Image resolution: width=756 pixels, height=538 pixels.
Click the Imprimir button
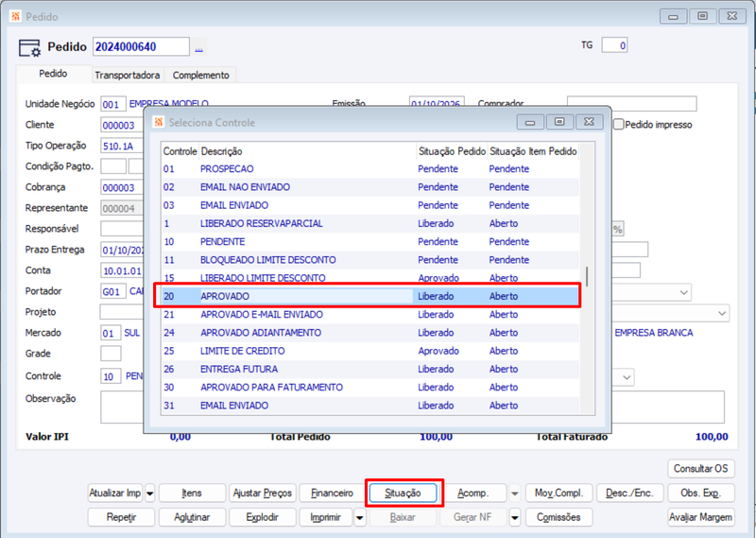coord(326,517)
